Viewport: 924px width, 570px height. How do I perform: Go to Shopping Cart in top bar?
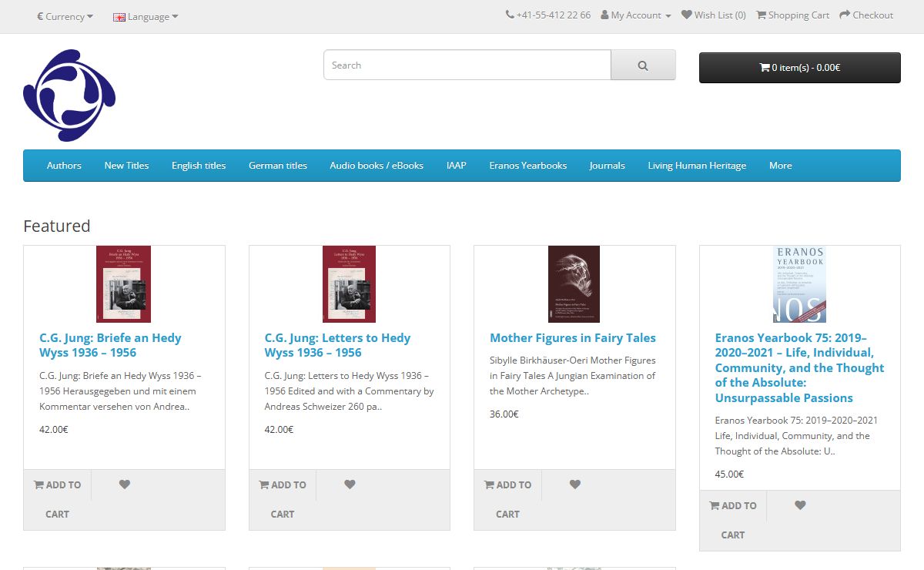pyautogui.click(x=793, y=15)
